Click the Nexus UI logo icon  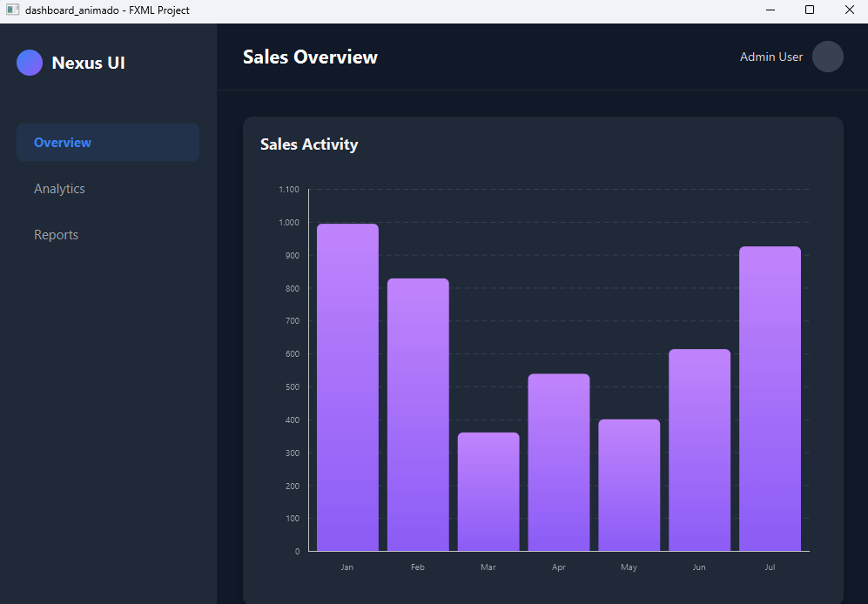coord(29,63)
